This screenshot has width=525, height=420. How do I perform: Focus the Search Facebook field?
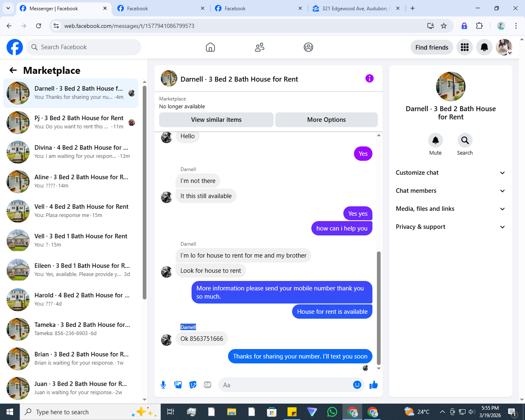(x=84, y=47)
